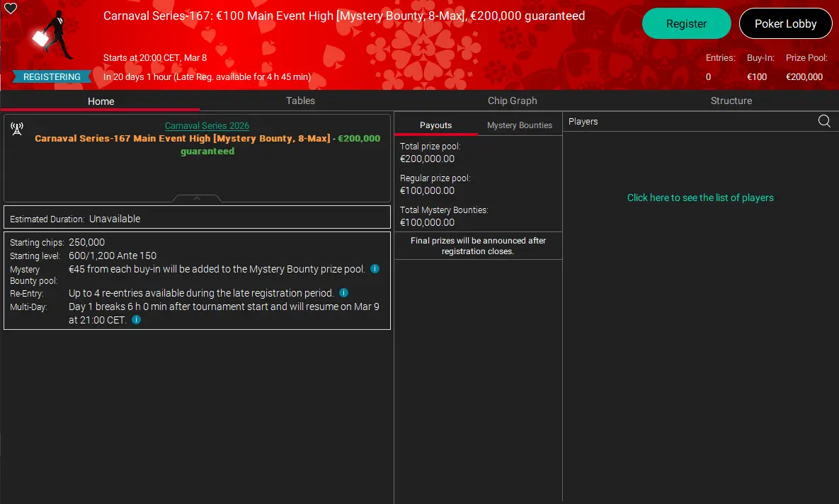Screen dimensions: 839x504
Task: Collapse the tournament banner panel chevron
Action: tap(197, 199)
